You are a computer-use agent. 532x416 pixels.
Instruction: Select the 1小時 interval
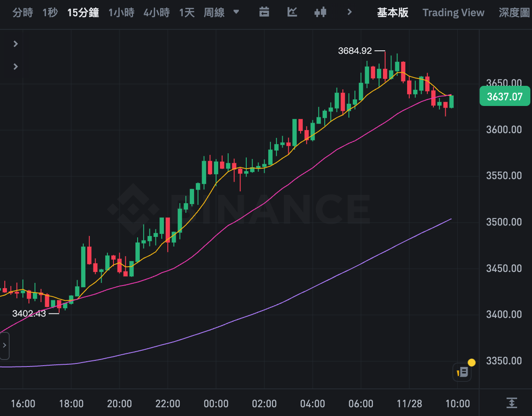121,13
